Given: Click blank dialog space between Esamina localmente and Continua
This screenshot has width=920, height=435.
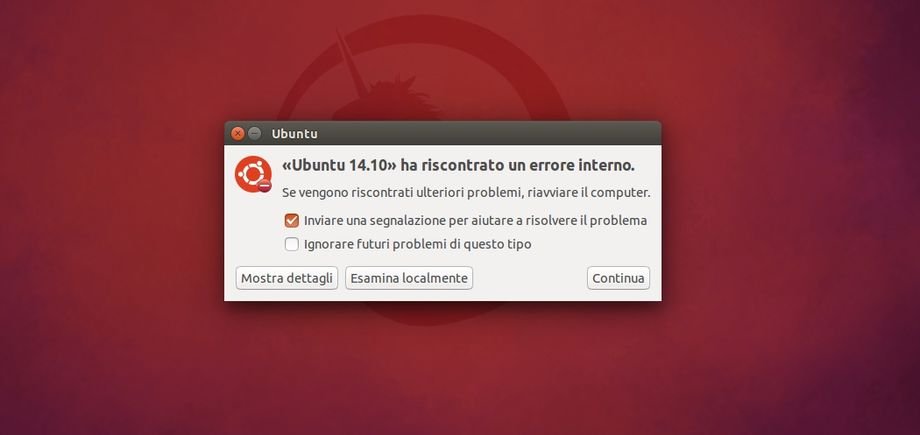Looking at the screenshot, I should 530,278.
